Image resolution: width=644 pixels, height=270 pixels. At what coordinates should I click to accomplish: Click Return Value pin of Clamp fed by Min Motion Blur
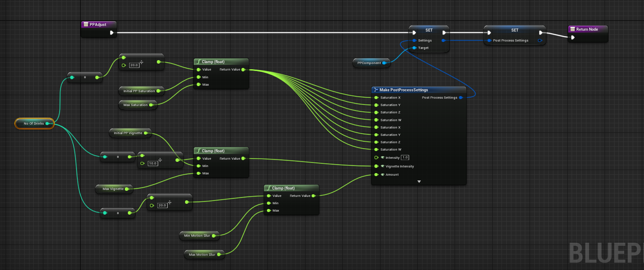pyautogui.click(x=313, y=196)
